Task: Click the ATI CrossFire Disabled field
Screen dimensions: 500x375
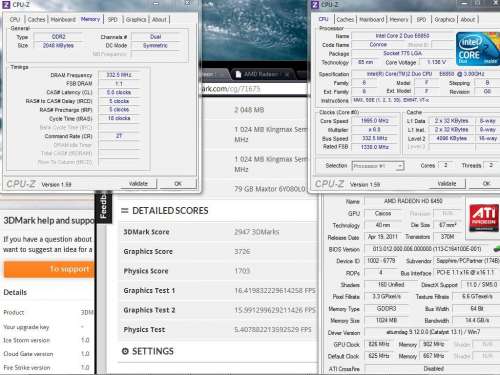Action: (x=432, y=369)
